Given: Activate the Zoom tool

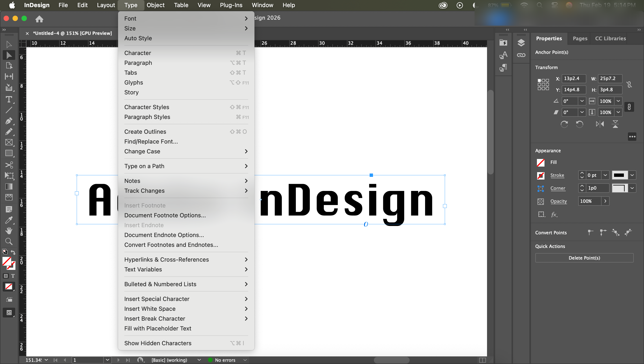Looking at the screenshot, I should click(x=9, y=241).
